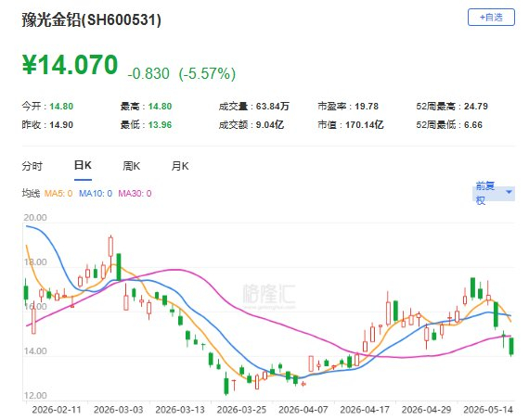Click the 2026-03-03 date axis label
529x420 pixels.
[119, 410]
